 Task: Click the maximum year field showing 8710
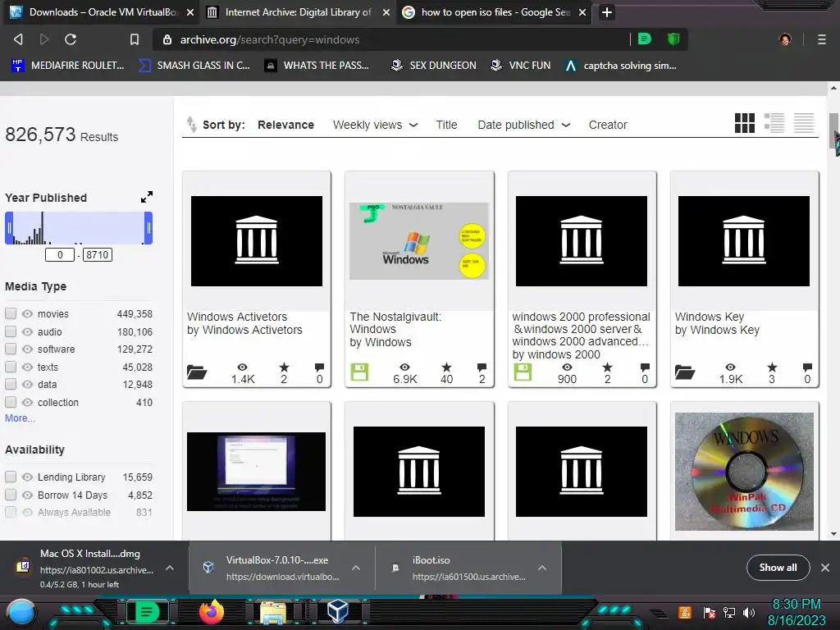click(x=97, y=255)
